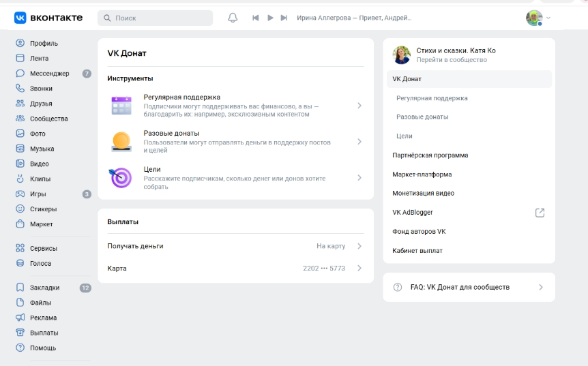The height and width of the screenshot is (366, 588).
Task: Click the Разовые донаты coin icon
Action: point(121,142)
